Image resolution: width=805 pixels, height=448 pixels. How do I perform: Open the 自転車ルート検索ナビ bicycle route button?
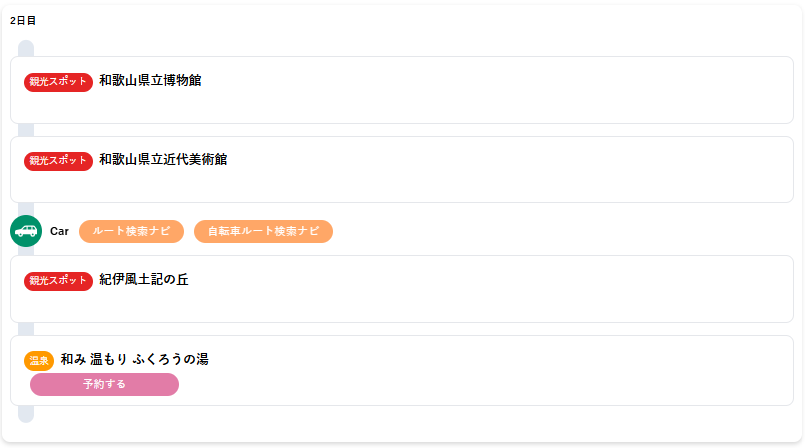tap(263, 231)
